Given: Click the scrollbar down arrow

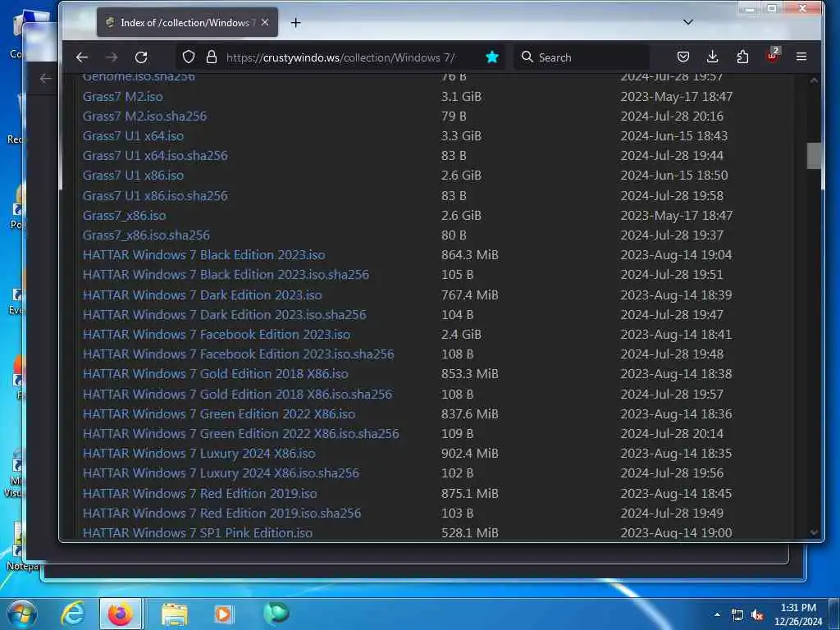Looking at the screenshot, I should click(814, 532).
